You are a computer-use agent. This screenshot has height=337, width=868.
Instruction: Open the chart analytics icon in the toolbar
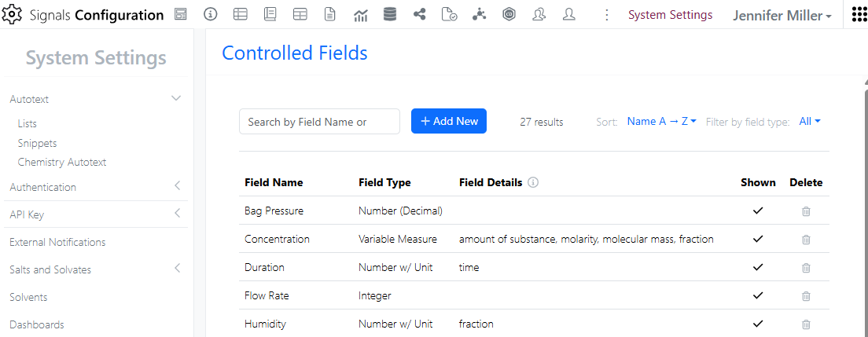[x=360, y=16]
